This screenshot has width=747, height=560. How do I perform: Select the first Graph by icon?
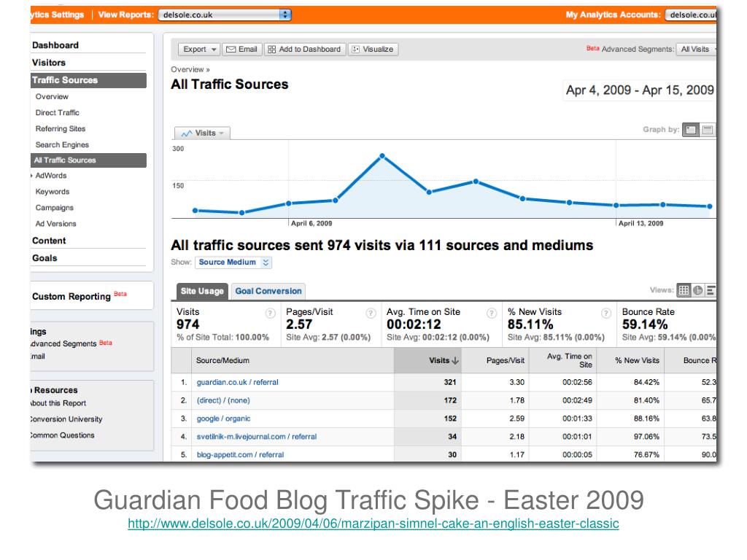[691, 130]
